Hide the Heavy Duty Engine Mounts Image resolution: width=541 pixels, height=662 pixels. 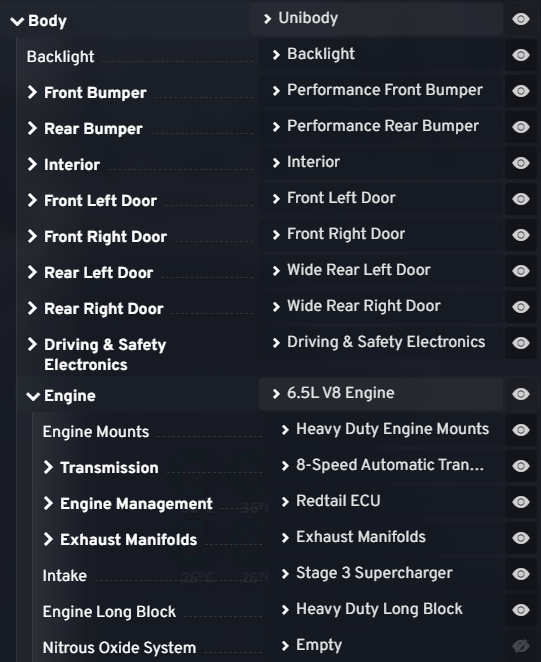[x=521, y=430]
